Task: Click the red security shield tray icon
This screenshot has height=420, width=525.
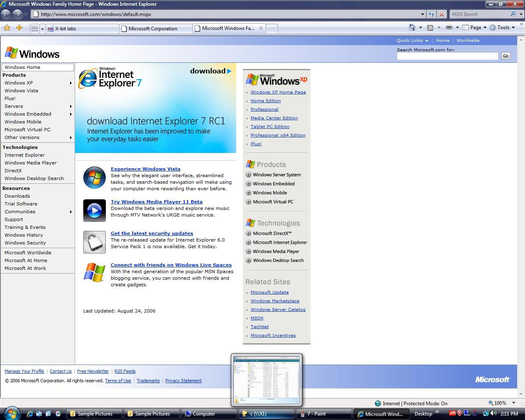Action: pyautogui.click(x=459, y=413)
